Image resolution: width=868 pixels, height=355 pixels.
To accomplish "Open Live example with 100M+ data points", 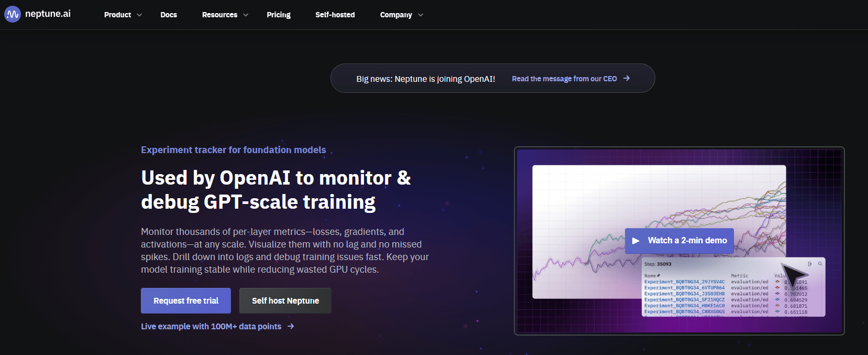I will pyautogui.click(x=211, y=326).
